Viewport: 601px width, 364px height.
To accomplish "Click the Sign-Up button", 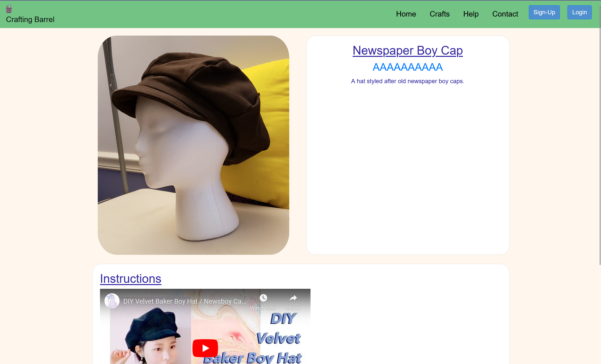I will pos(544,12).
